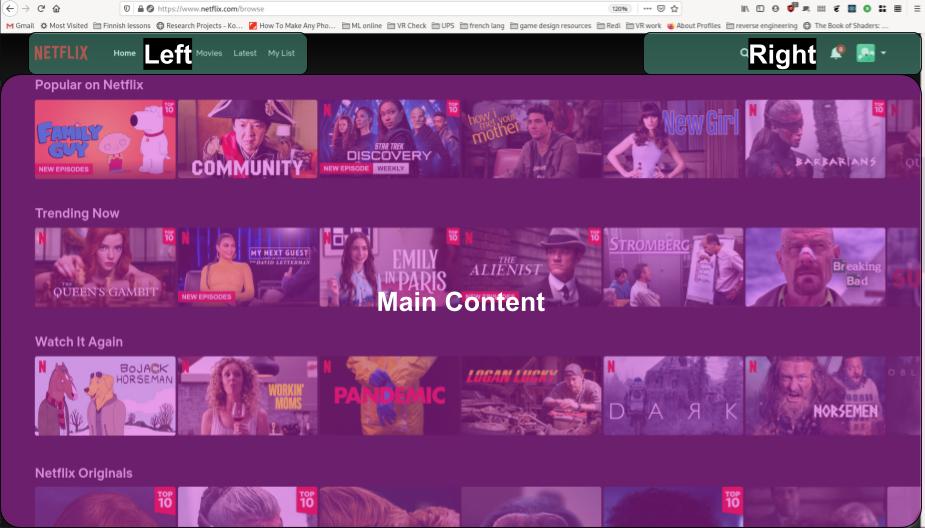This screenshot has width=925, height=529.
Task: Select the Stromberg thumbnail
Action: 673,267
